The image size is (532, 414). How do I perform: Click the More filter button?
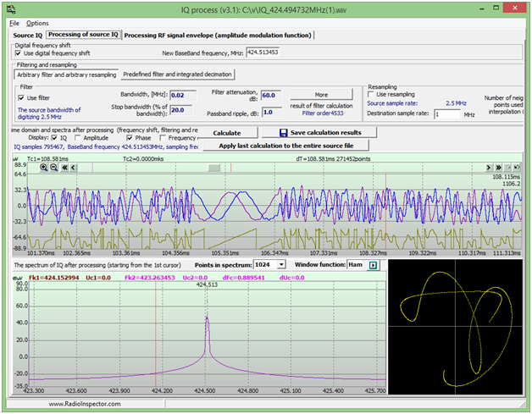pos(321,94)
